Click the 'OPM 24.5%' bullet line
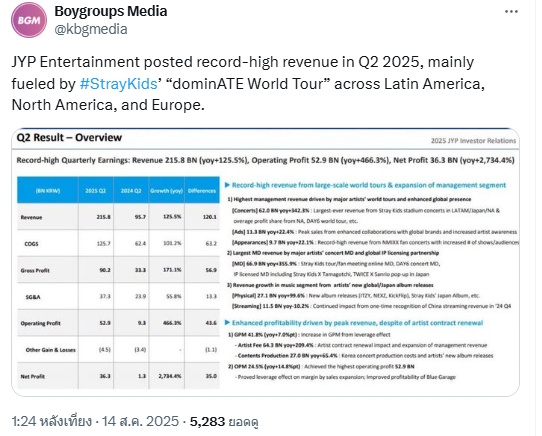The width and height of the screenshot is (542, 436). click(x=321, y=367)
